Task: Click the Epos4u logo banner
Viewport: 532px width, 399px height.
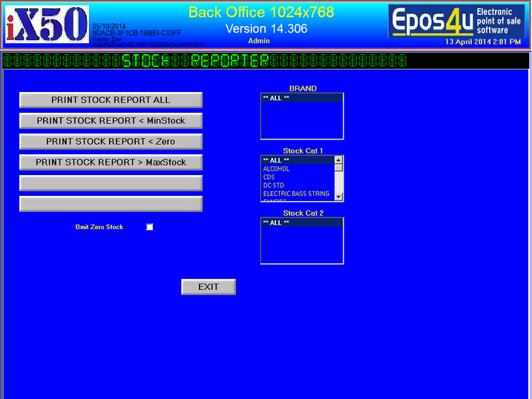Action: pyautogui.click(x=456, y=21)
